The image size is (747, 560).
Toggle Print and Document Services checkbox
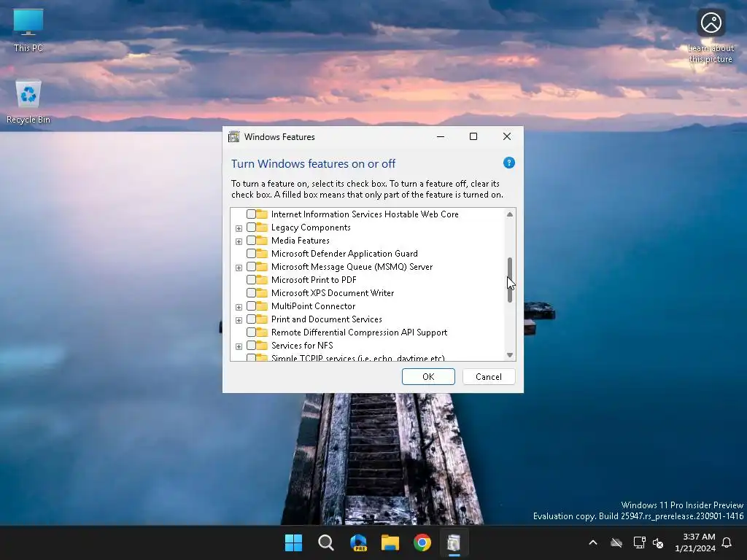tap(251, 319)
